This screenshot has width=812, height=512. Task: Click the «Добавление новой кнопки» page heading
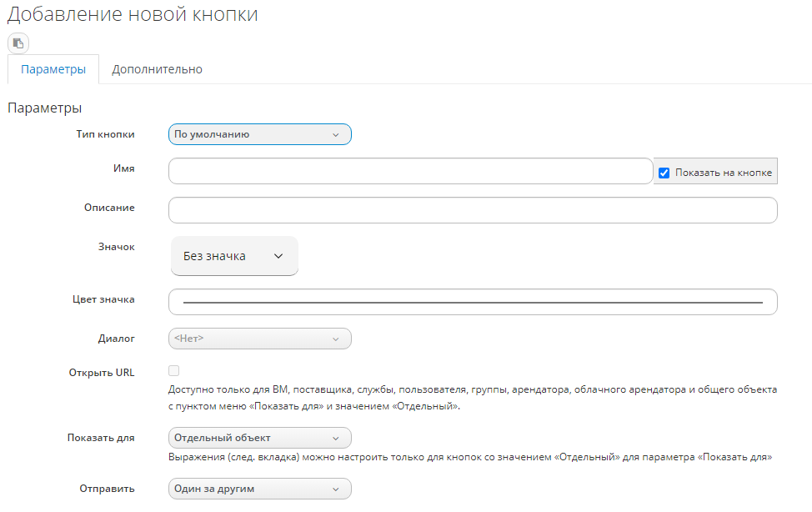pos(133,15)
